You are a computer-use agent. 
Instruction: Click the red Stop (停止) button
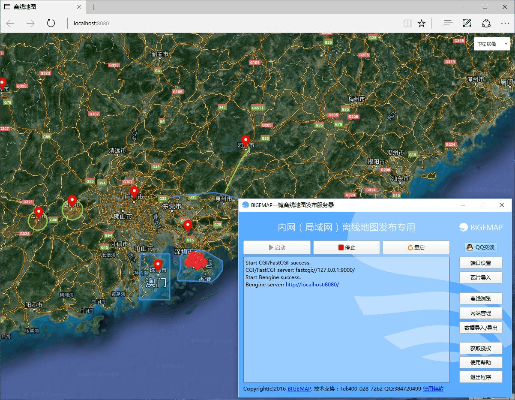(347, 247)
